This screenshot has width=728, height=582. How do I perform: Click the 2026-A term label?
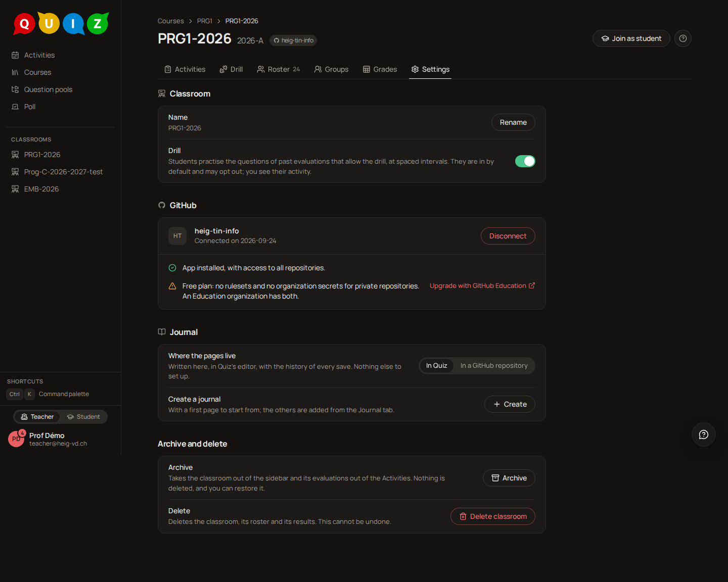[x=250, y=40]
